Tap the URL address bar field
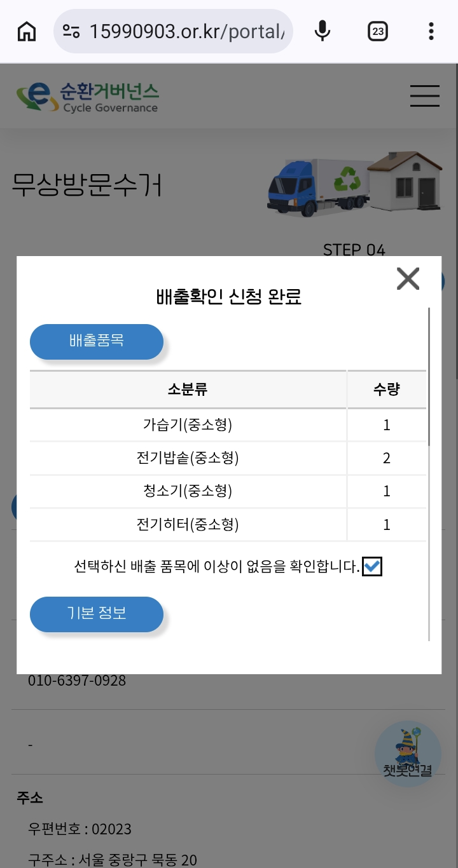The image size is (458, 868). pyautogui.click(x=173, y=31)
